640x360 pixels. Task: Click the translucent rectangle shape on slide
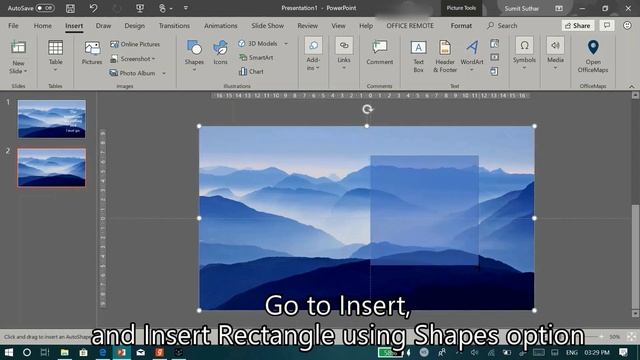pos(424,210)
